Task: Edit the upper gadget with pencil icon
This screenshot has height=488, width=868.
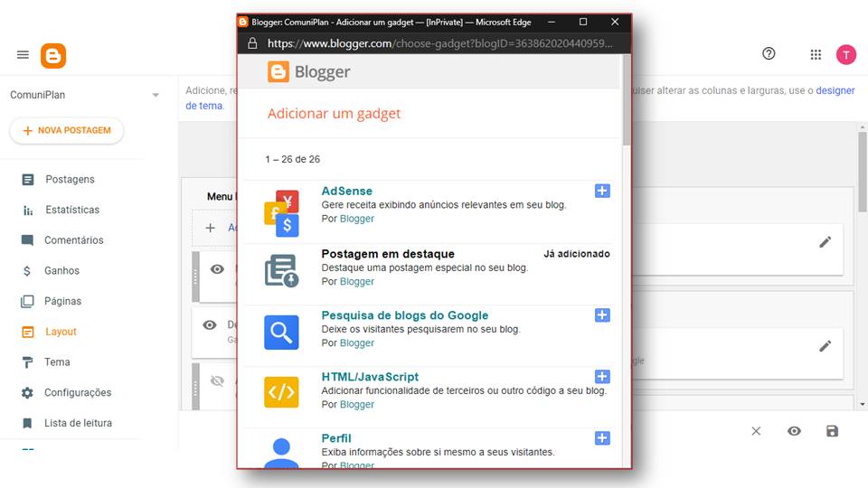Action: point(825,242)
